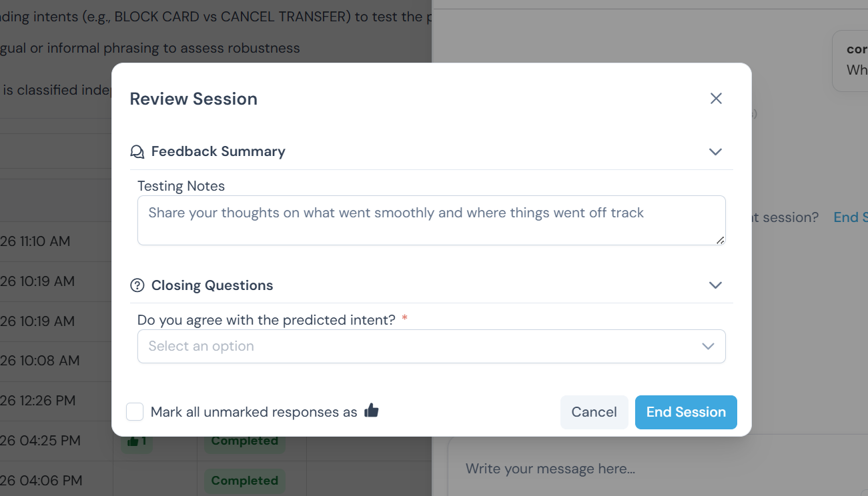Click the green thumbs-up count badge
868x496 pixels.
(x=137, y=441)
